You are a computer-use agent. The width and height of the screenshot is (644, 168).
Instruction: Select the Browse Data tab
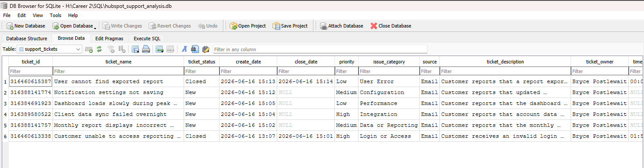click(x=71, y=38)
